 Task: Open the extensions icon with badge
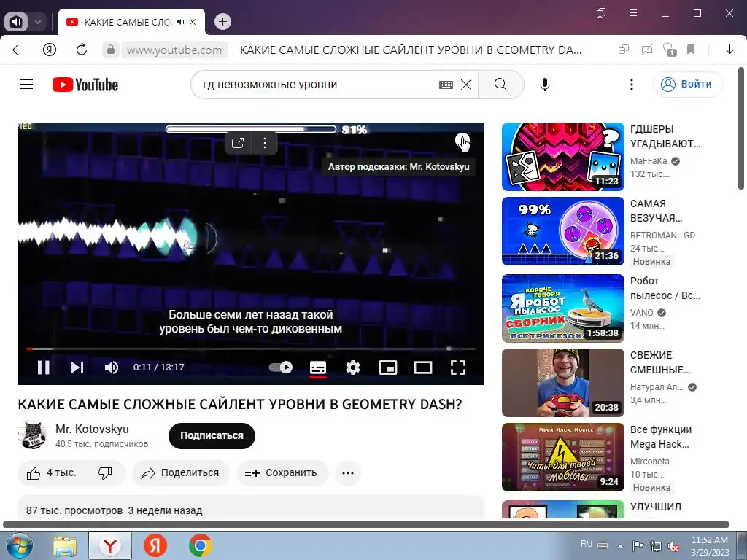(x=670, y=50)
